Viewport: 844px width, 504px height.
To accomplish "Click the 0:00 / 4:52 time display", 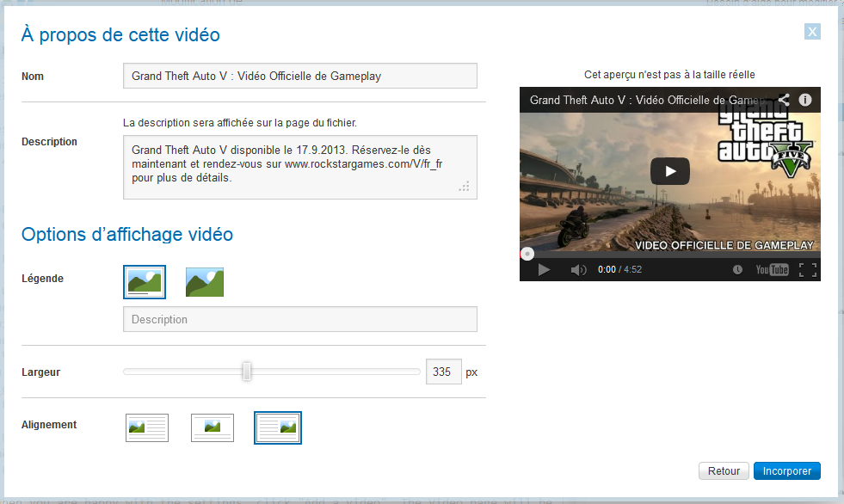I will tap(619, 269).
